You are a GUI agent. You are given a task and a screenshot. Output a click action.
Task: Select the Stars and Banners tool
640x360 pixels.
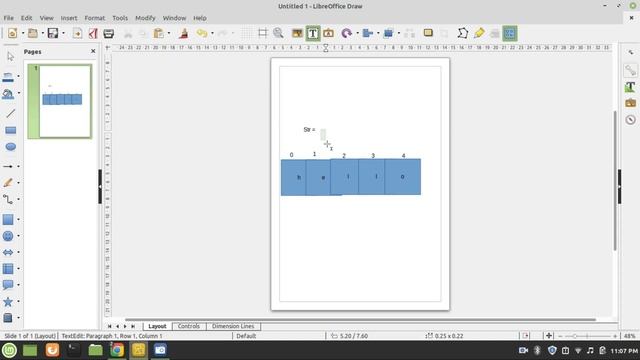[x=8, y=302]
